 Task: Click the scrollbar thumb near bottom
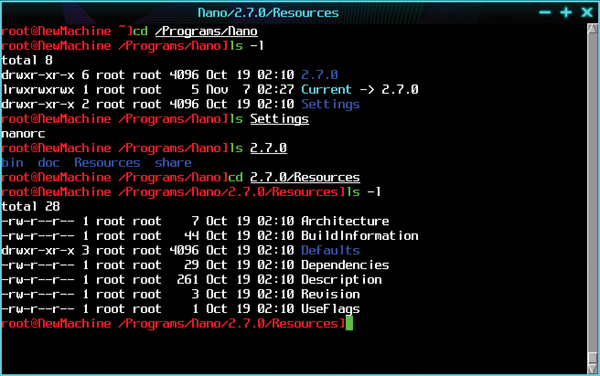tap(592, 356)
